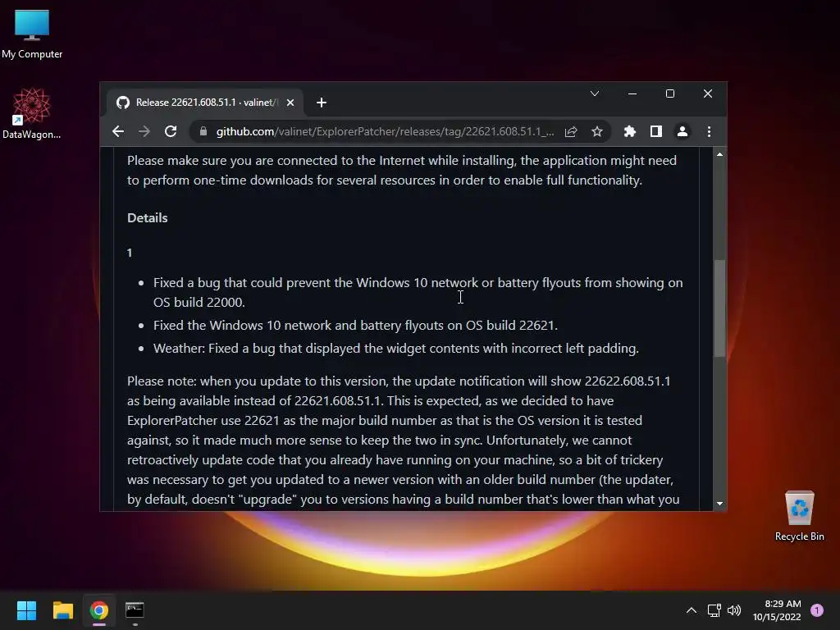This screenshot has height=630, width=840.
Task: Click the network icon in system tray
Action: pos(714,610)
